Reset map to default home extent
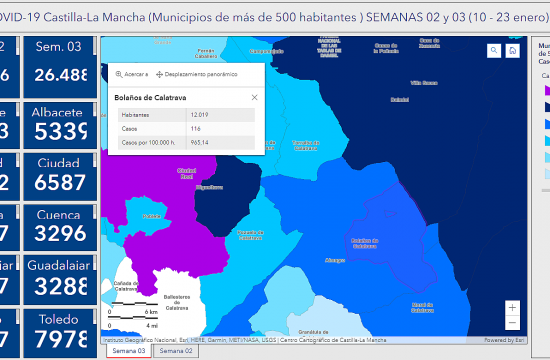This screenshot has height=360, width=550. 512,51
